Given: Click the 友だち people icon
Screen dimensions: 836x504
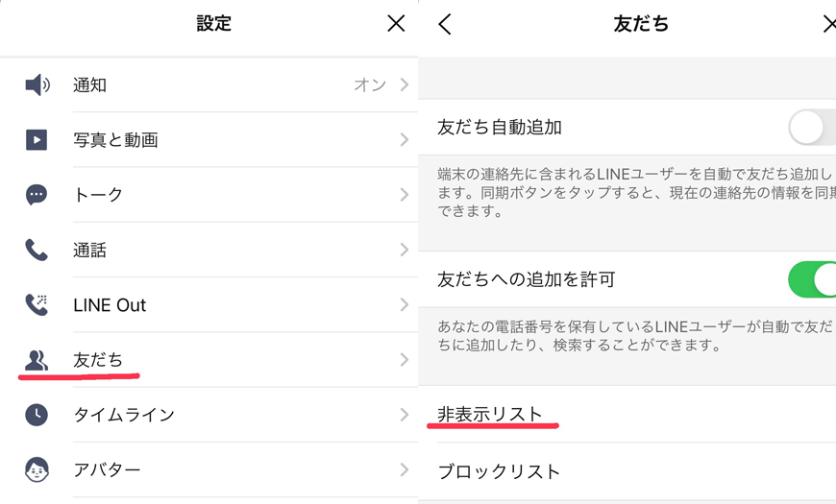Looking at the screenshot, I should click(37, 360).
